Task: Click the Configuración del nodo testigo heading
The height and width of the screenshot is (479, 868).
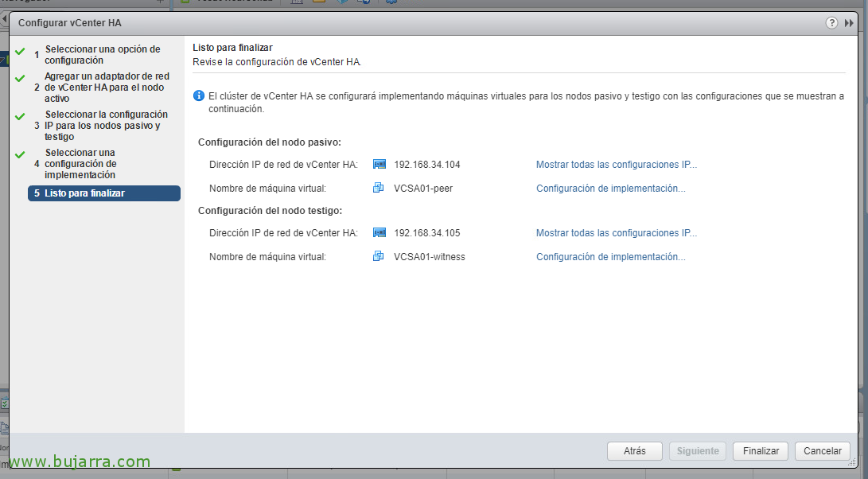Action: 271,210
